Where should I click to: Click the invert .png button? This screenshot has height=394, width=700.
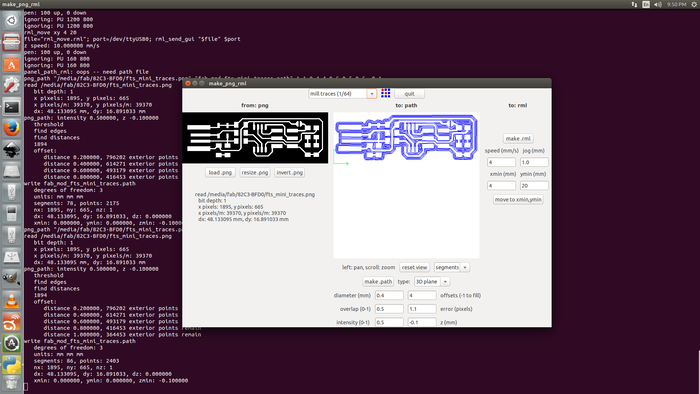(x=289, y=173)
